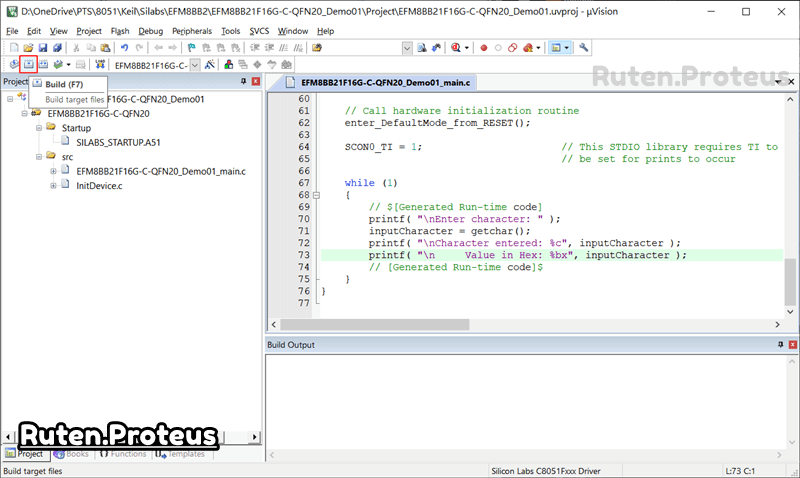Click 'Silicon Labs C8051Fxxx Driver' status text
The image size is (800, 478).
click(x=545, y=471)
